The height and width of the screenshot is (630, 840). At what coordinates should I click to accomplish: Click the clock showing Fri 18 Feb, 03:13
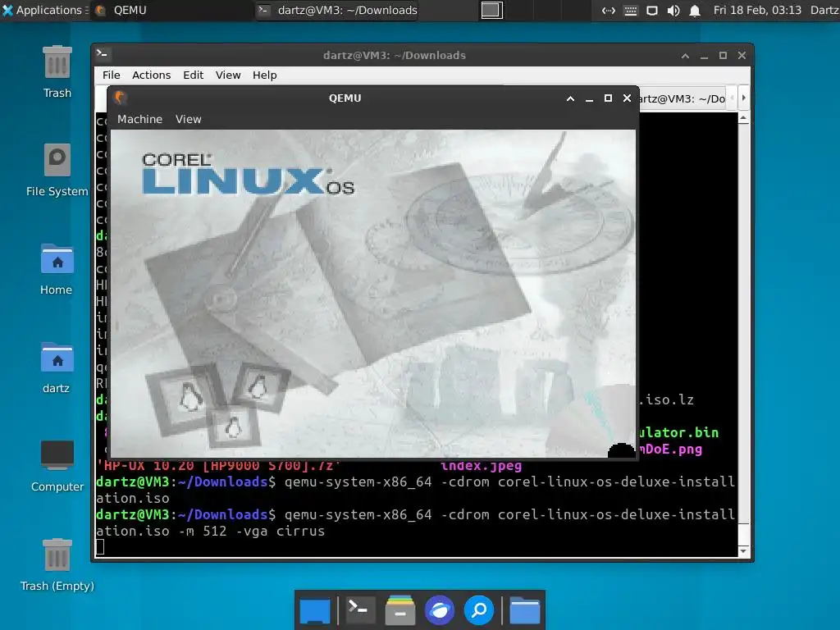[x=757, y=10]
